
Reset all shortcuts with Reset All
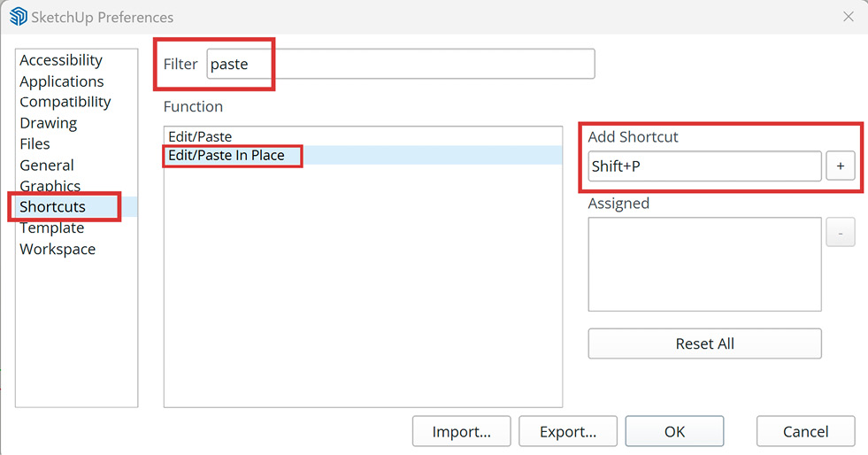click(704, 343)
